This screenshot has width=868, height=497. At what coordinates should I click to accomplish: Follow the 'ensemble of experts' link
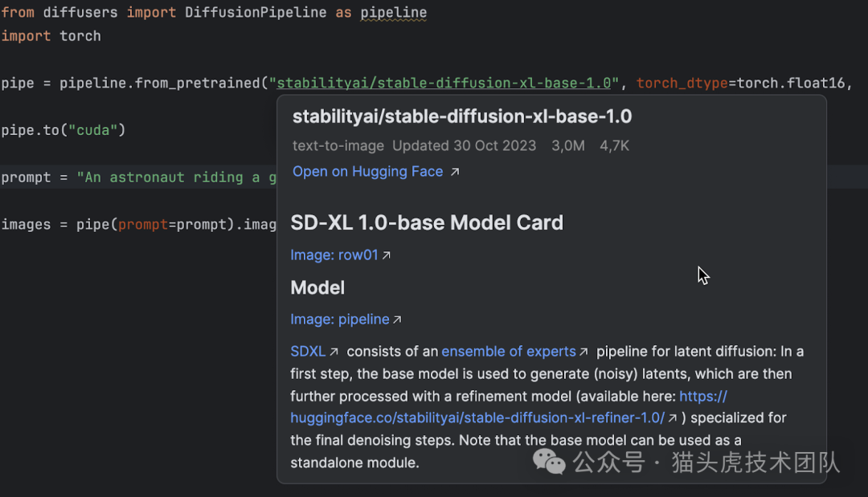[x=508, y=351]
